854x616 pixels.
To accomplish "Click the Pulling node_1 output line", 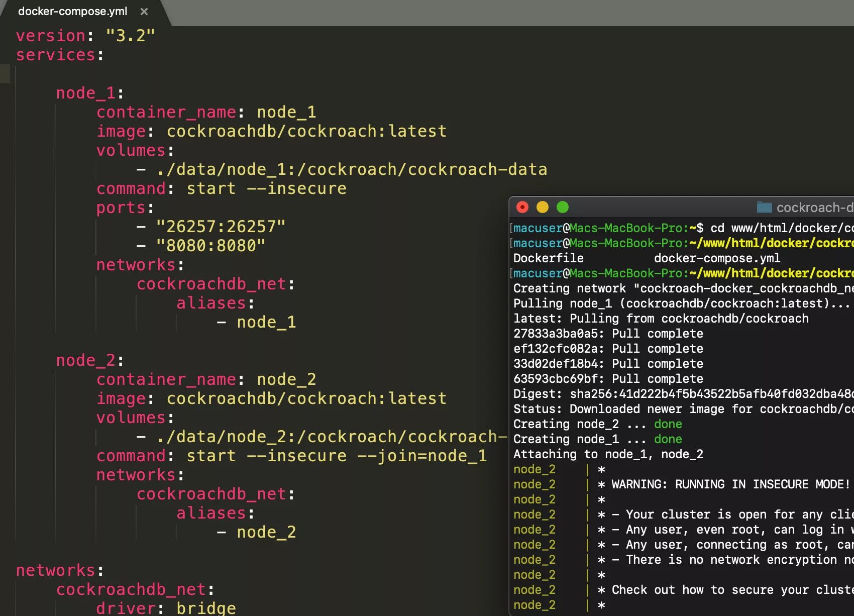I will click(682, 303).
